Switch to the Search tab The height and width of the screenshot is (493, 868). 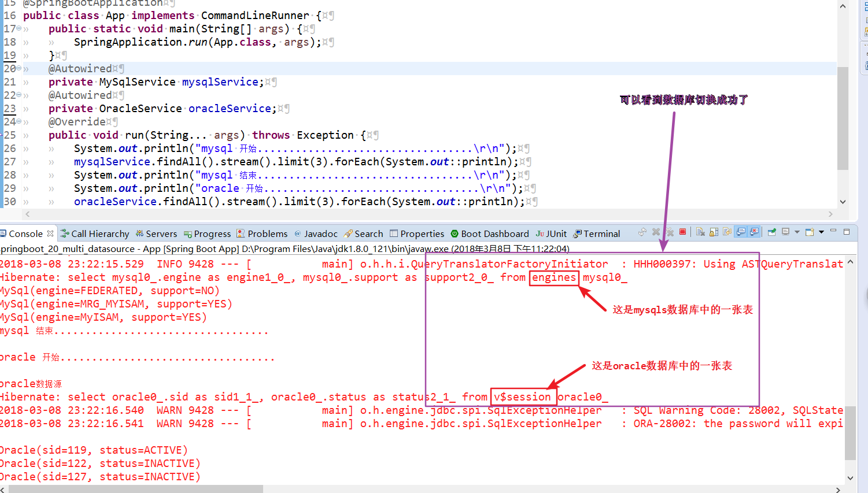point(363,233)
